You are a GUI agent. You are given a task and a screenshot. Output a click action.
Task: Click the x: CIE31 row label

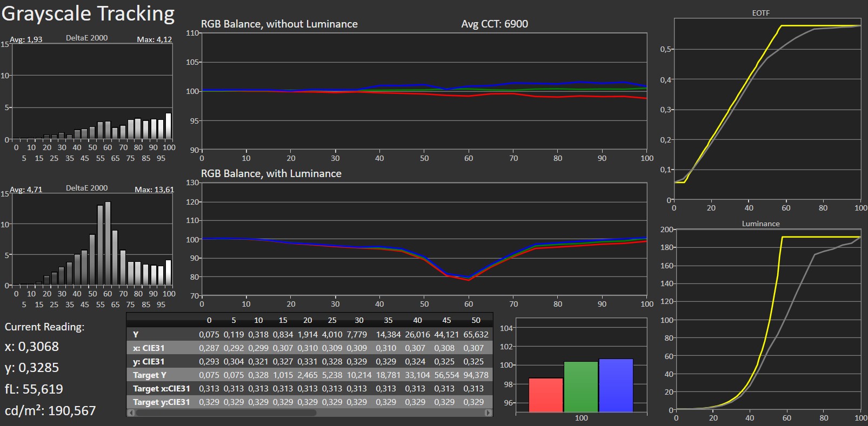tap(149, 348)
